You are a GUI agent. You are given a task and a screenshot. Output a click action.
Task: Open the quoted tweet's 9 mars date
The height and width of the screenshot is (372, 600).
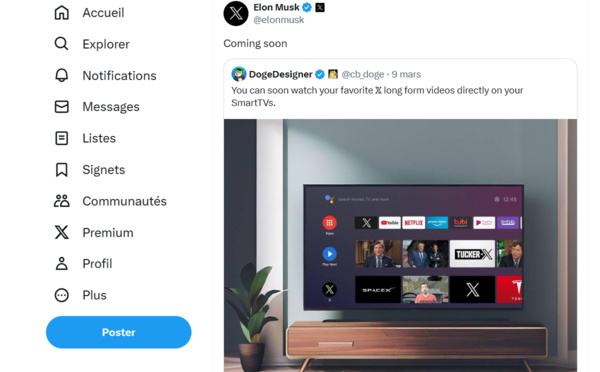point(406,74)
